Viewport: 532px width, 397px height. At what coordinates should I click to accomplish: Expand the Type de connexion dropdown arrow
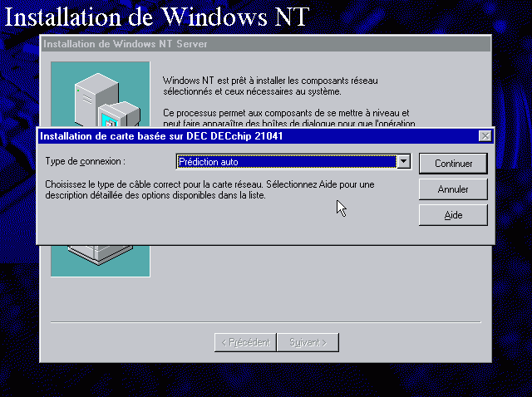pyautogui.click(x=404, y=161)
